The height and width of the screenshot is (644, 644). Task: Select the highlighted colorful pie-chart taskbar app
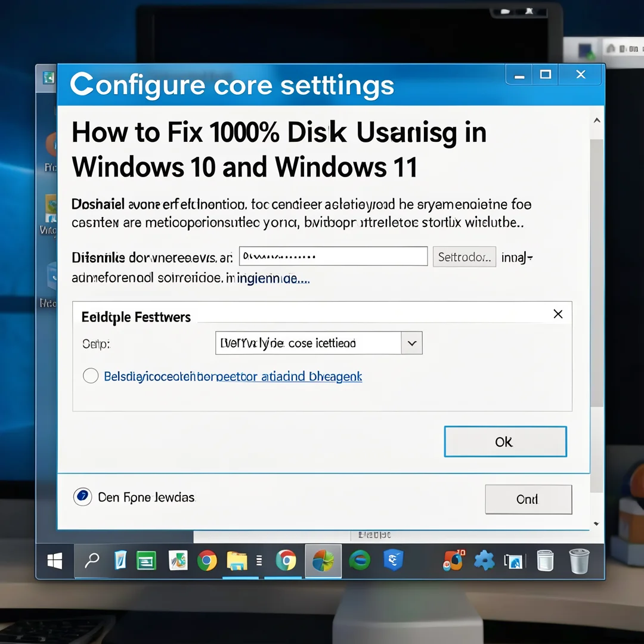pos(323,561)
